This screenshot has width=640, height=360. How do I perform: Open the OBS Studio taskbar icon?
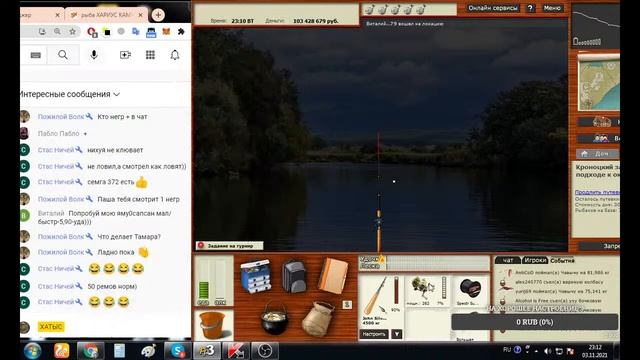click(265, 351)
